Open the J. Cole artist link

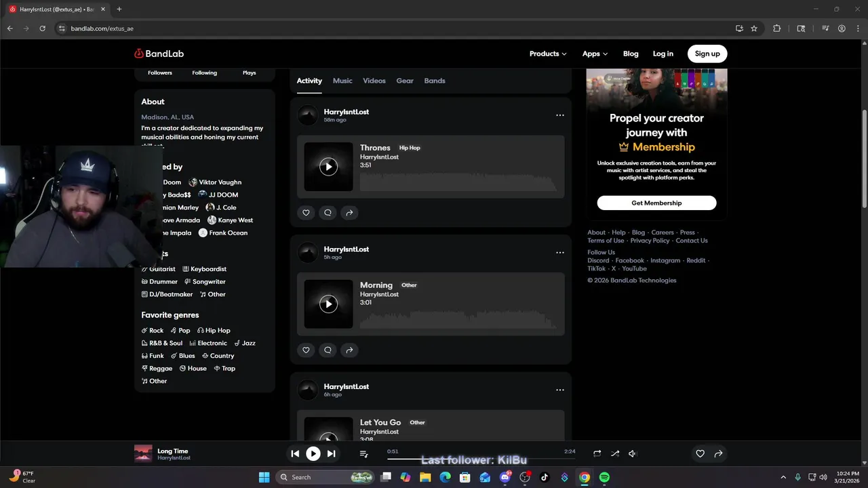[221, 207]
